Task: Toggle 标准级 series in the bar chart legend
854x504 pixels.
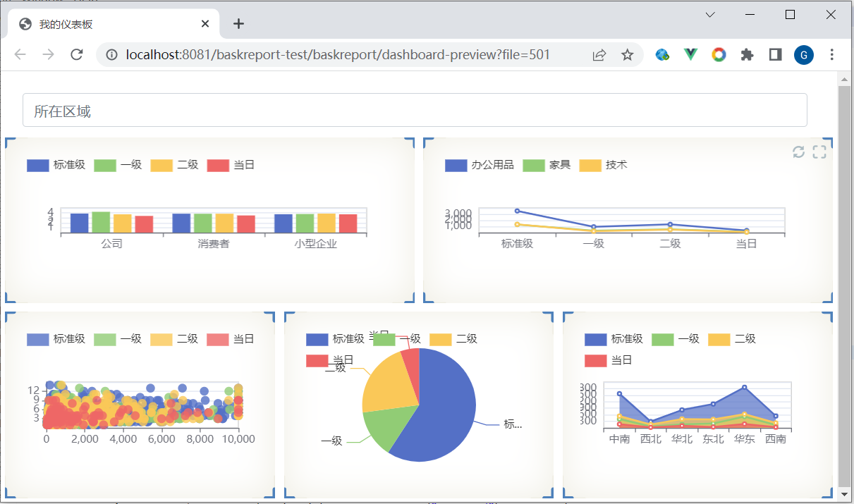Action: coord(56,165)
